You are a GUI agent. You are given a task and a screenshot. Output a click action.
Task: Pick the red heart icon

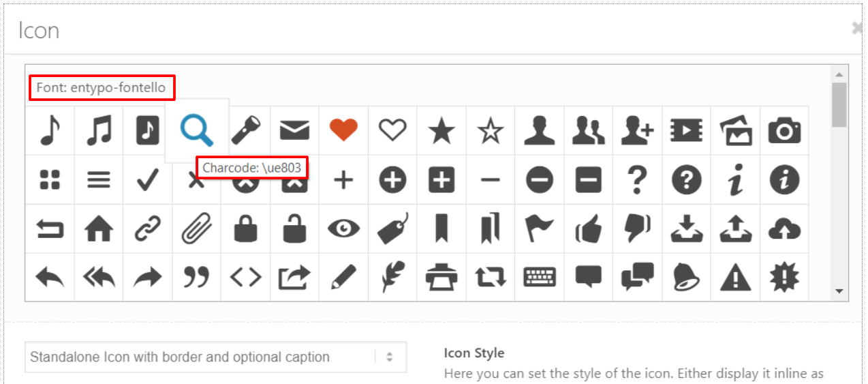(343, 130)
